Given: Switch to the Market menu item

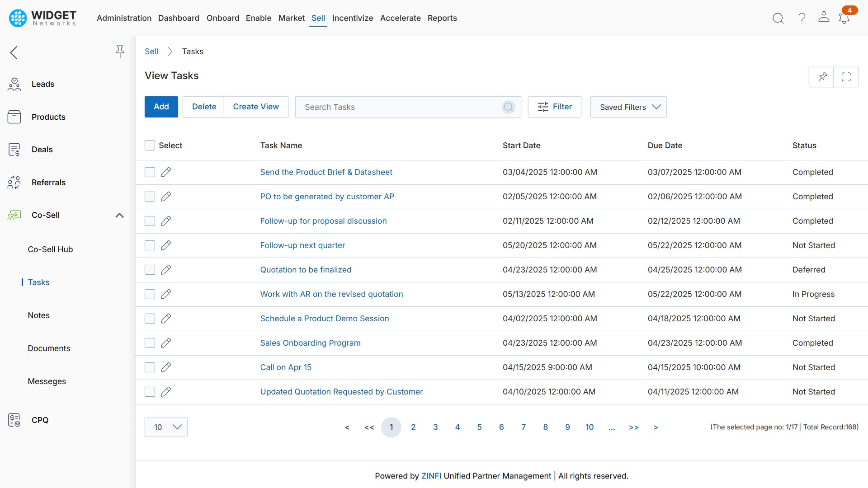Looking at the screenshot, I should [x=291, y=18].
